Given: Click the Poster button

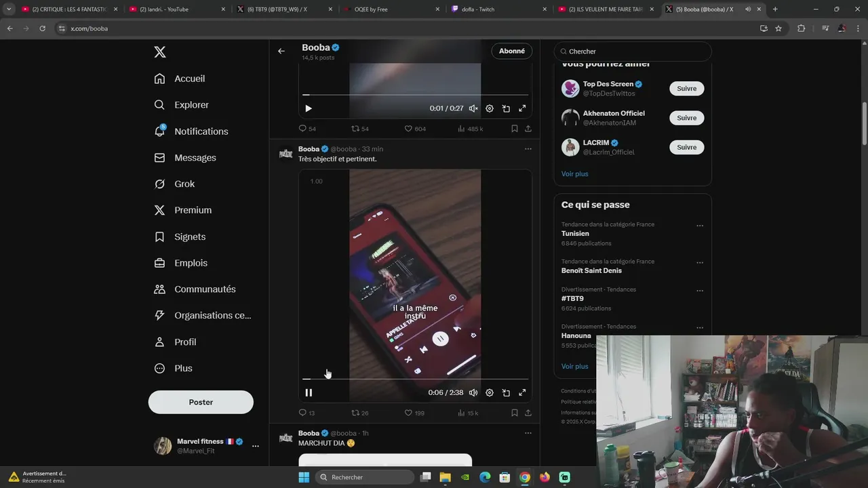Looking at the screenshot, I should [x=201, y=402].
